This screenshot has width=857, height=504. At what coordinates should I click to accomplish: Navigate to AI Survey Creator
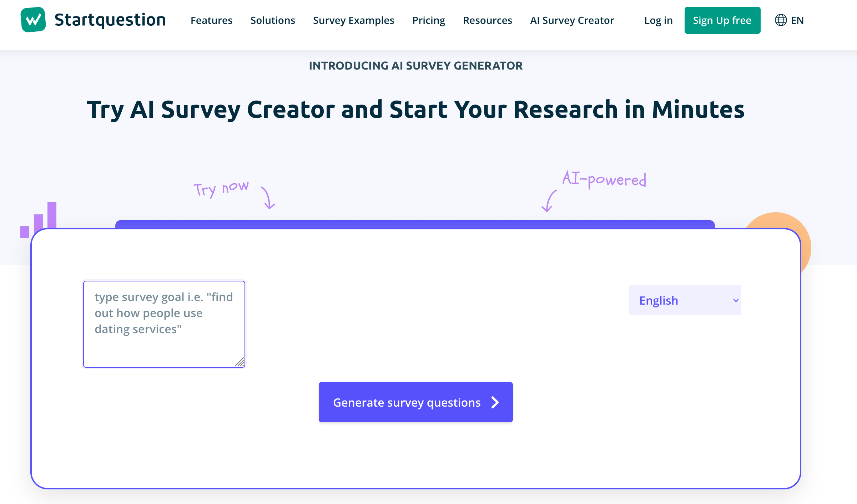point(572,20)
